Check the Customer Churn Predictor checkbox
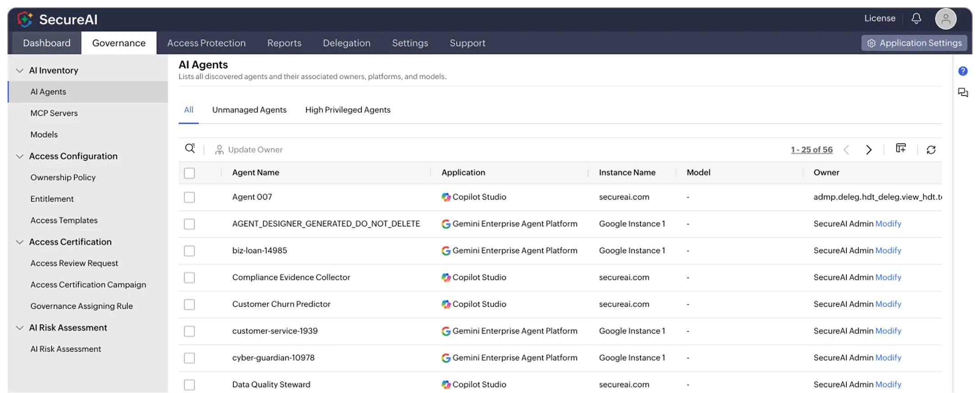980x393 pixels. pos(190,304)
